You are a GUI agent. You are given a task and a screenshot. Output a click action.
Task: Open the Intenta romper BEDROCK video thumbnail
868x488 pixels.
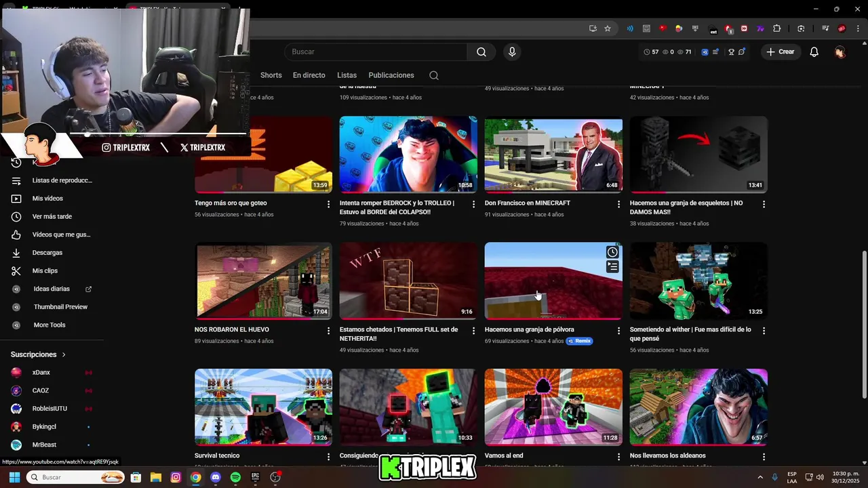pyautogui.click(x=408, y=155)
